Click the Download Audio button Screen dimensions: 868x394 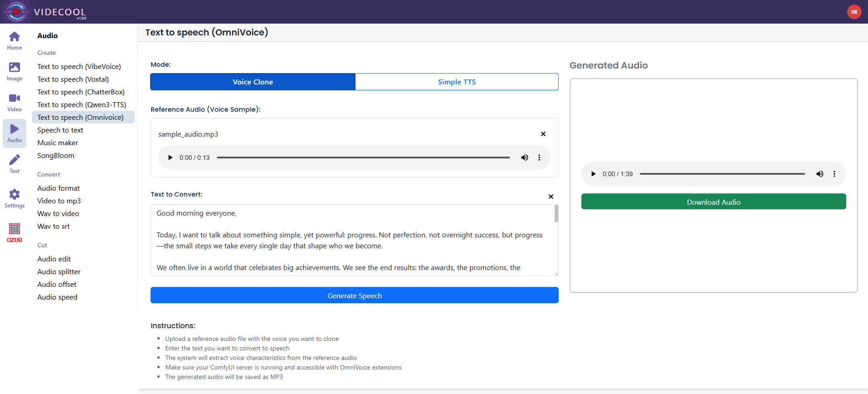[x=713, y=202]
